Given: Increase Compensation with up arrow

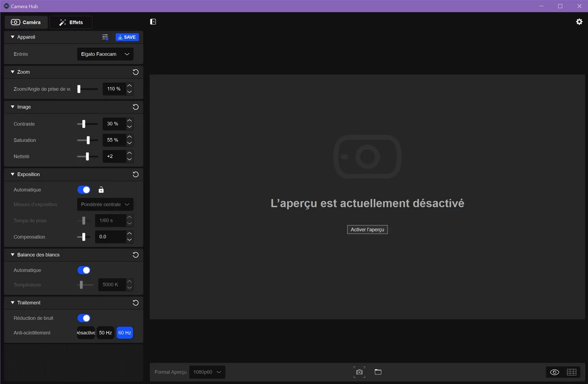Looking at the screenshot, I should click(x=129, y=234).
